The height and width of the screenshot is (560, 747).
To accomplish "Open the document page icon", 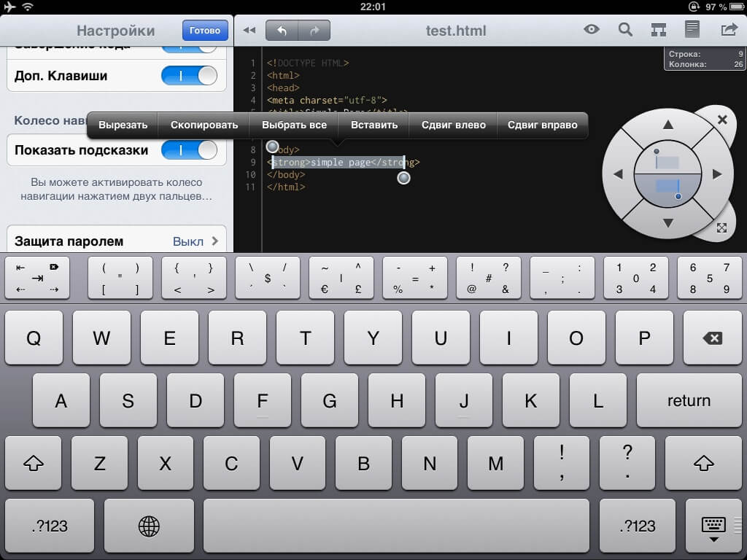I will point(692,29).
